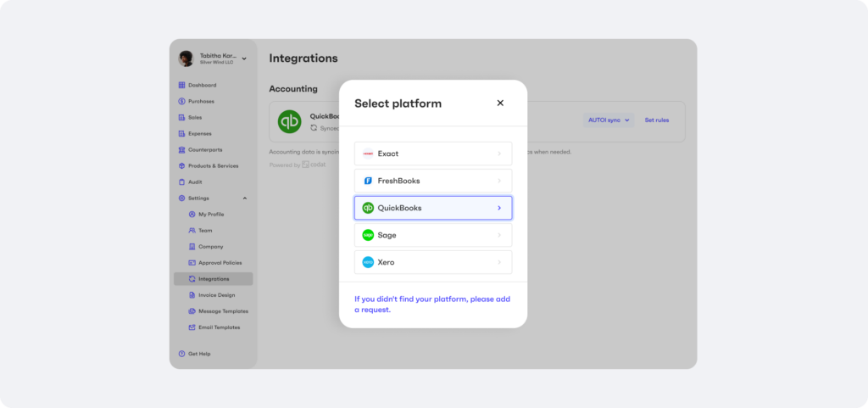Choose Exact from the platform list
Image resolution: width=868 pixels, height=408 pixels.
coord(433,154)
